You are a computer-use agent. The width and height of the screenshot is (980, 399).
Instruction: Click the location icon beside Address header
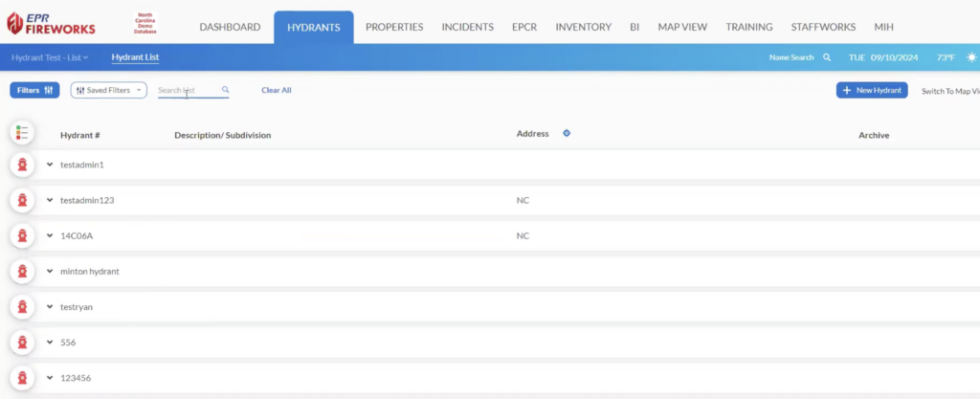point(567,133)
